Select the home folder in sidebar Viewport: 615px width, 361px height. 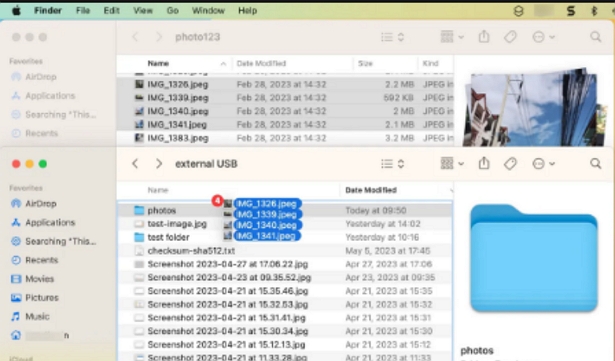click(40, 335)
